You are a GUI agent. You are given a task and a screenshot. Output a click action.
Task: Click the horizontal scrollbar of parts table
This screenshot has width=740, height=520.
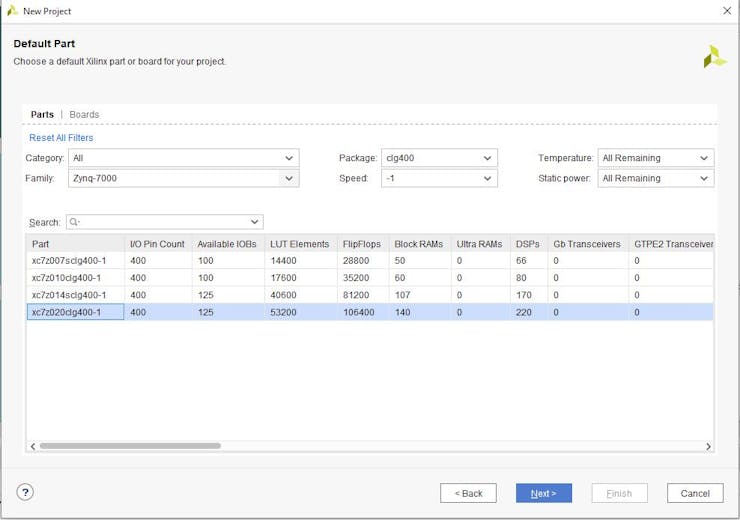coord(130,446)
